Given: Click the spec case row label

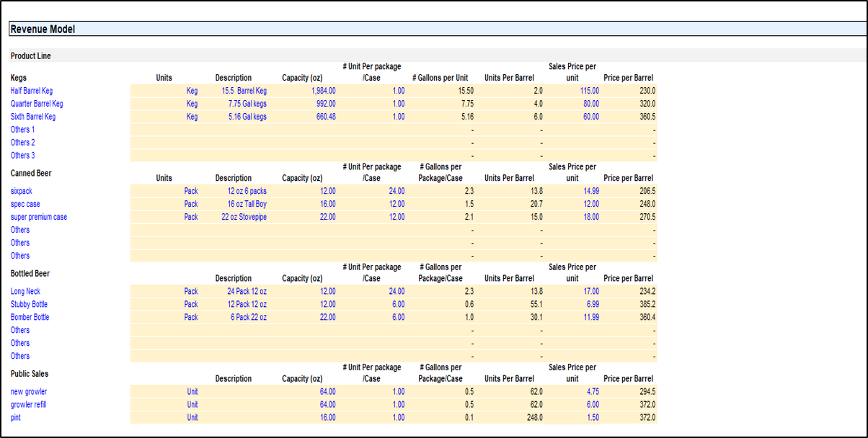Looking at the screenshot, I should 25,204.
